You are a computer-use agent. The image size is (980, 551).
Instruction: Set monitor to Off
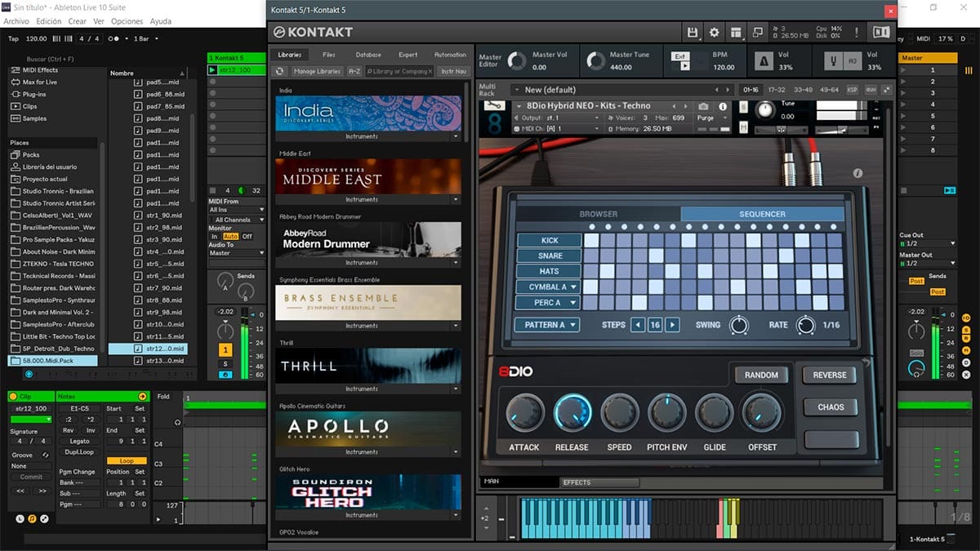[x=247, y=236]
